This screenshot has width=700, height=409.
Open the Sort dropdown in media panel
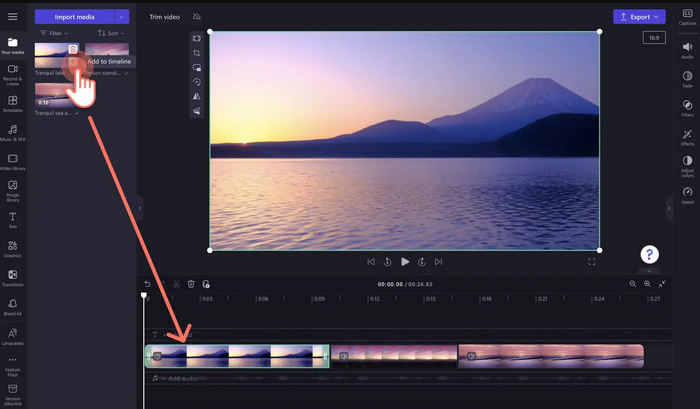point(108,33)
